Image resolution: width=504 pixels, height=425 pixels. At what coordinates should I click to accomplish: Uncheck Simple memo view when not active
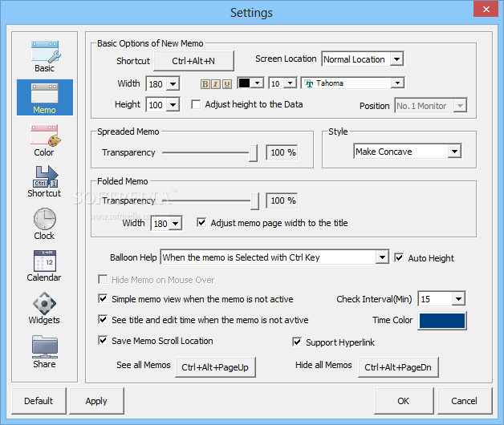tap(103, 299)
